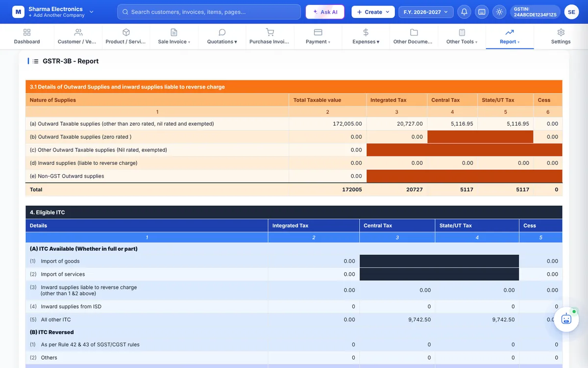
Task: Open the Other Tools calculator icon
Action: [x=462, y=32]
